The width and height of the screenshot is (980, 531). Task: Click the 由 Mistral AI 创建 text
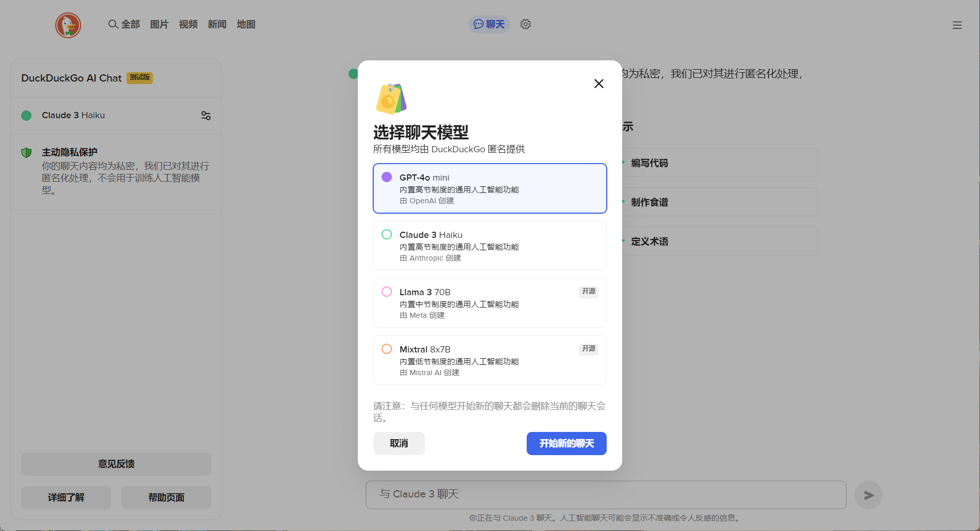tap(430, 373)
